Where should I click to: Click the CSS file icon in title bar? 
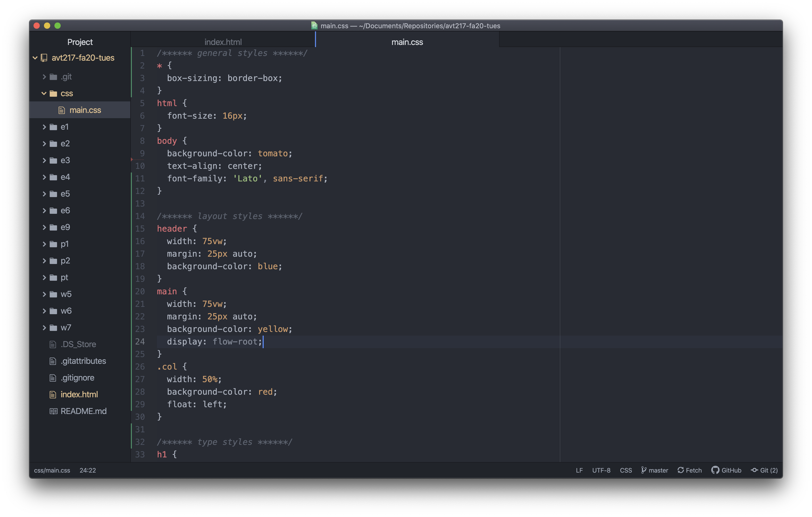(314, 26)
